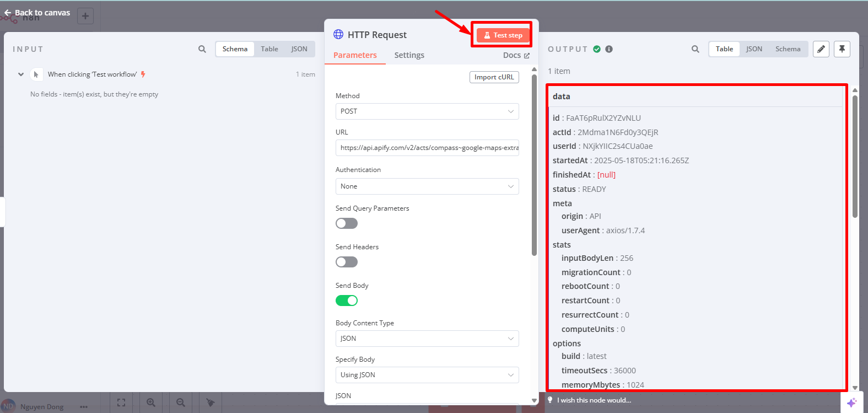868x413 pixels.
Task: Disable the Send Body toggle
Action: (x=347, y=301)
